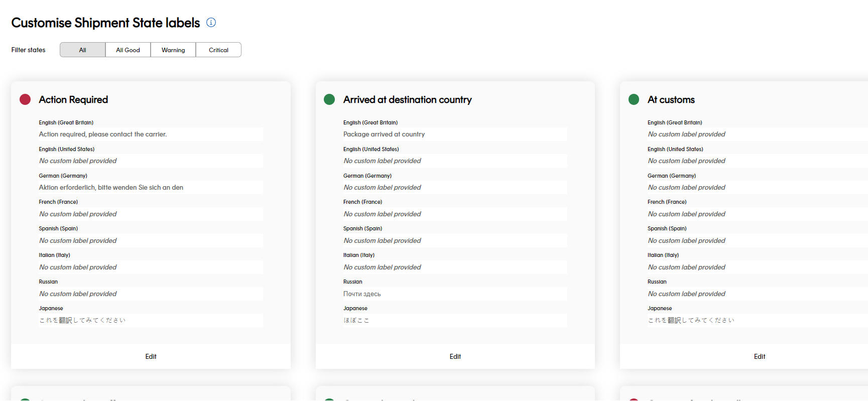Click the green dot for Arrived at destination country
The width and height of the screenshot is (868, 401).
click(329, 99)
